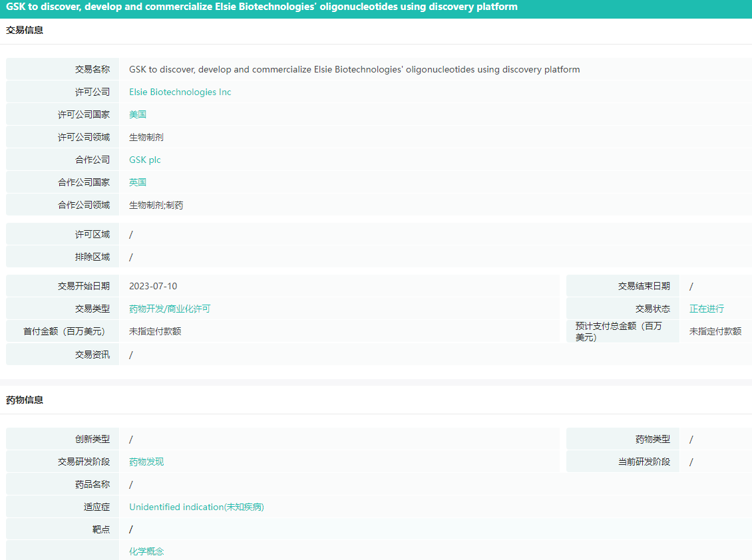Open Elsie Biotechnologies Inc company link
Image resolution: width=752 pixels, height=560 pixels.
pos(180,92)
